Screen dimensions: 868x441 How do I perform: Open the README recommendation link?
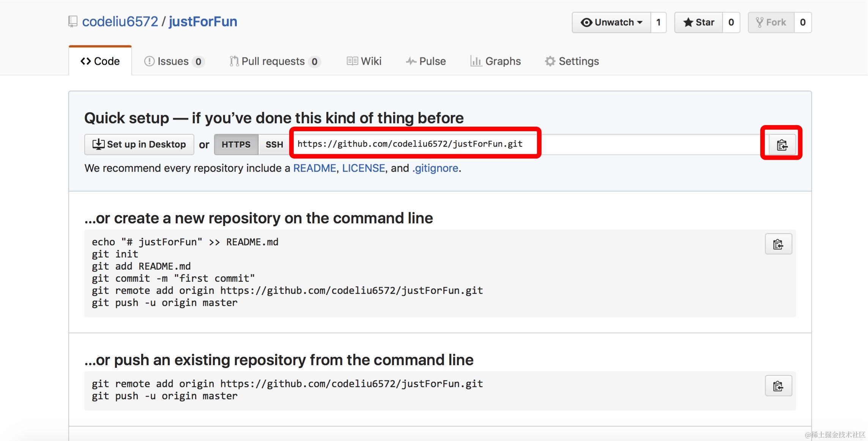click(x=314, y=168)
